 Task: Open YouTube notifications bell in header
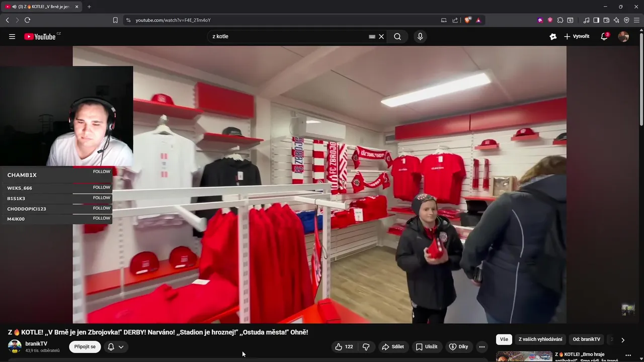605,36
